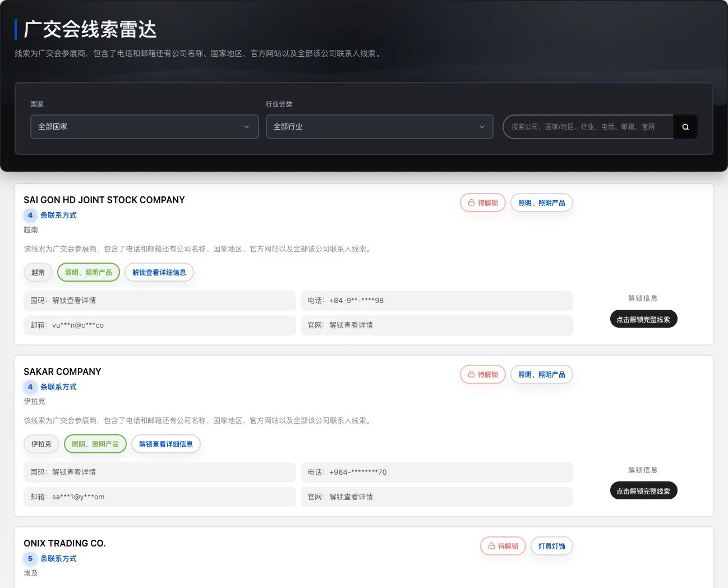Image resolution: width=728 pixels, height=588 pixels.
Task: Click 待解锁 badge on SAI GON HD card
Action: [x=483, y=203]
